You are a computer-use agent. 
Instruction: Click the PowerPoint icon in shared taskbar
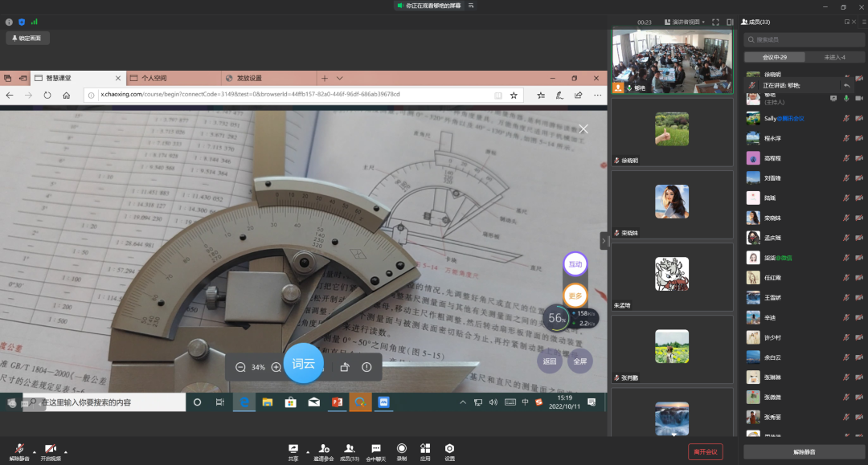(x=337, y=402)
